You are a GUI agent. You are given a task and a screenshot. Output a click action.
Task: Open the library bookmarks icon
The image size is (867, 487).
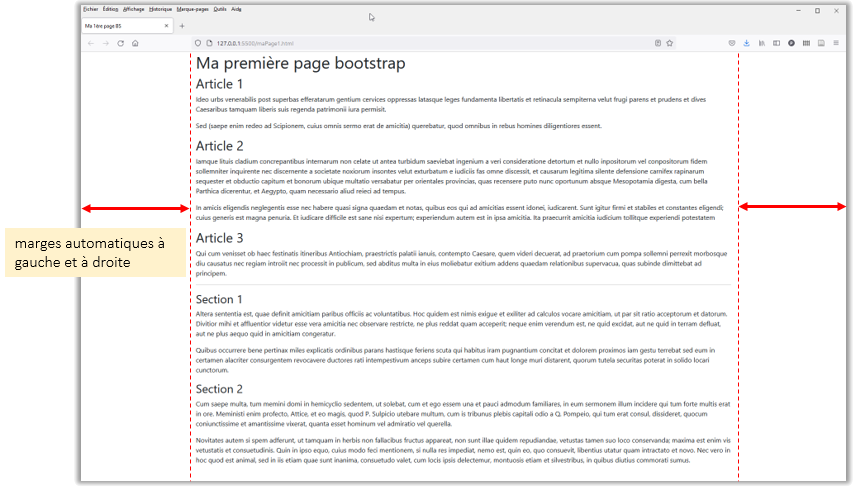pyautogui.click(x=761, y=43)
